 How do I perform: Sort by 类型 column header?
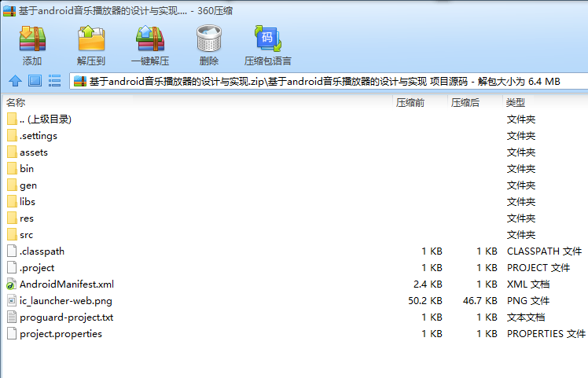515,102
